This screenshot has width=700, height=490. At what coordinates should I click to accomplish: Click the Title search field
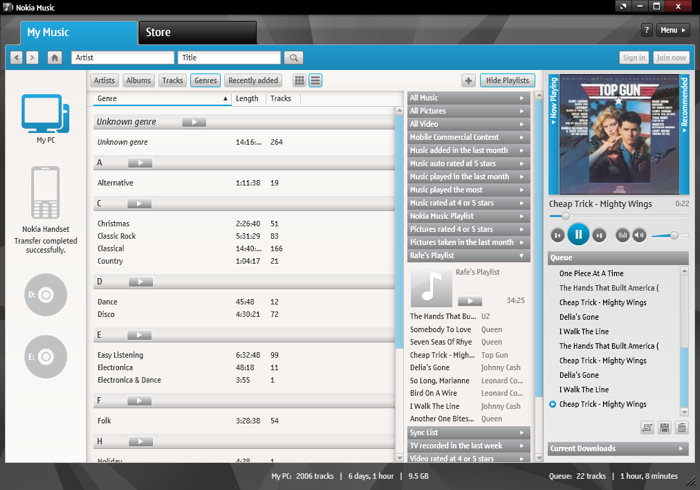click(229, 58)
